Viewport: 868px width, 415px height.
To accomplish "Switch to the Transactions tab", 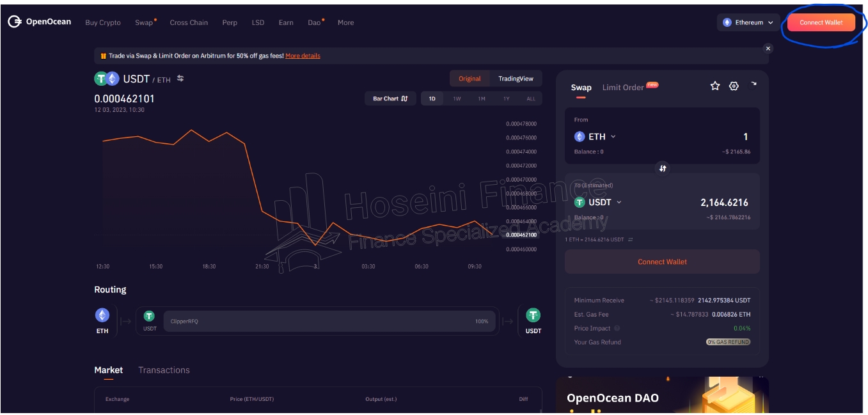I will 164,370.
